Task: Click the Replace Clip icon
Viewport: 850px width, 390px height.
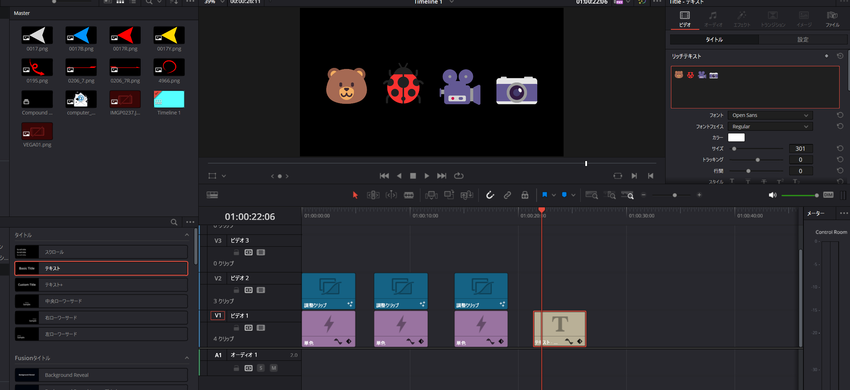Action: 467,195
